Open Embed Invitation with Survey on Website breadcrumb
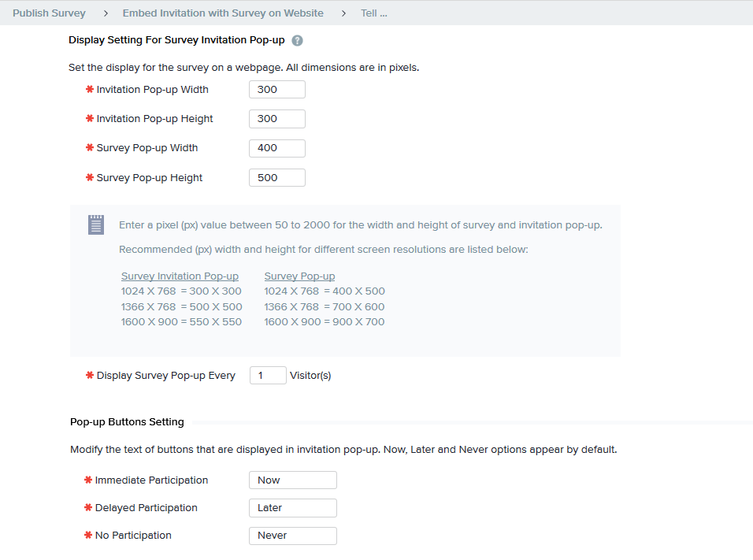The height and width of the screenshot is (560, 753). 223,13
